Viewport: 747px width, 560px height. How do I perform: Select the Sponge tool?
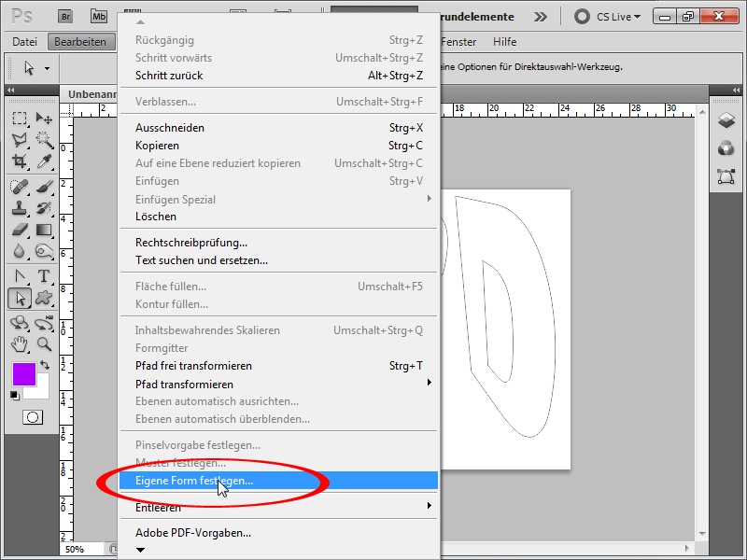coord(44,251)
